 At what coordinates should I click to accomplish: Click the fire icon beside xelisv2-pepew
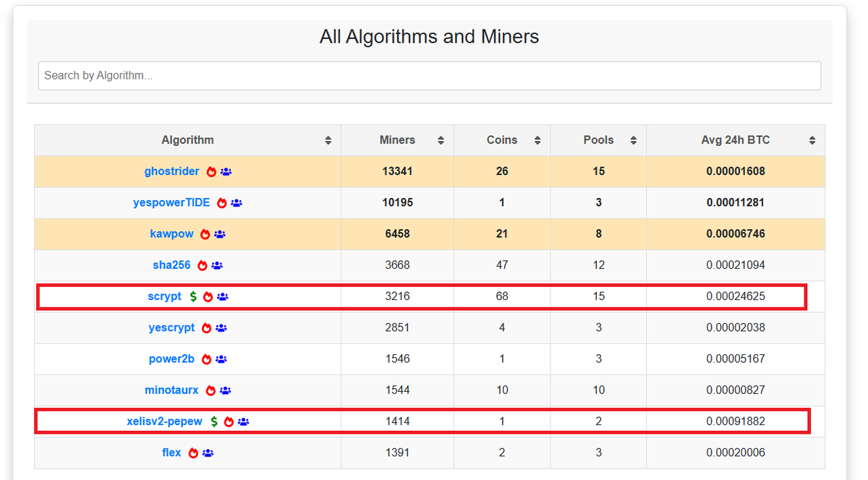click(229, 421)
